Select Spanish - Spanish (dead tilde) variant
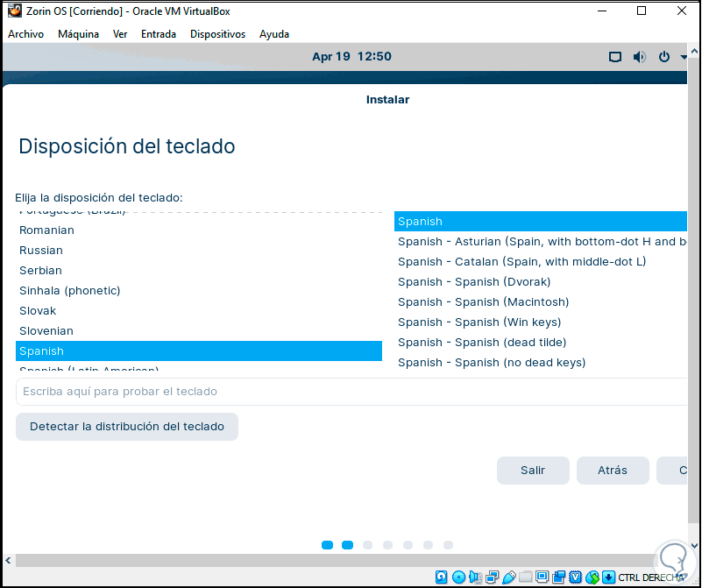 [541, 342]
